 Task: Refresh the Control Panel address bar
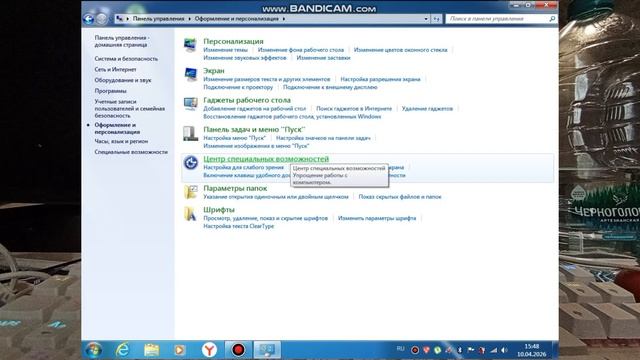[436, 19]
